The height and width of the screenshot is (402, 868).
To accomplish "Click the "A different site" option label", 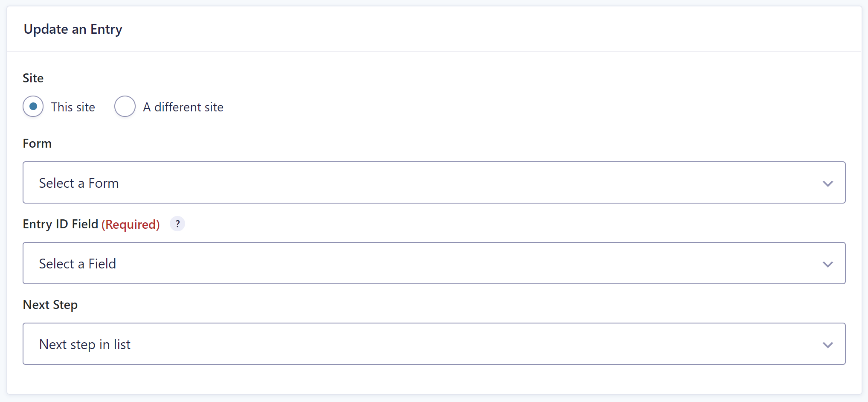I will 183,107.
